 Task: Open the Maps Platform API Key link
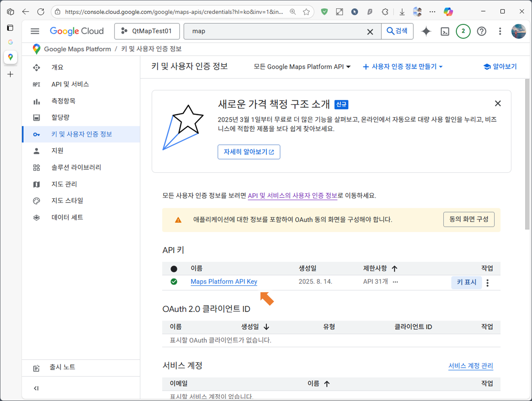coord(224,282)
